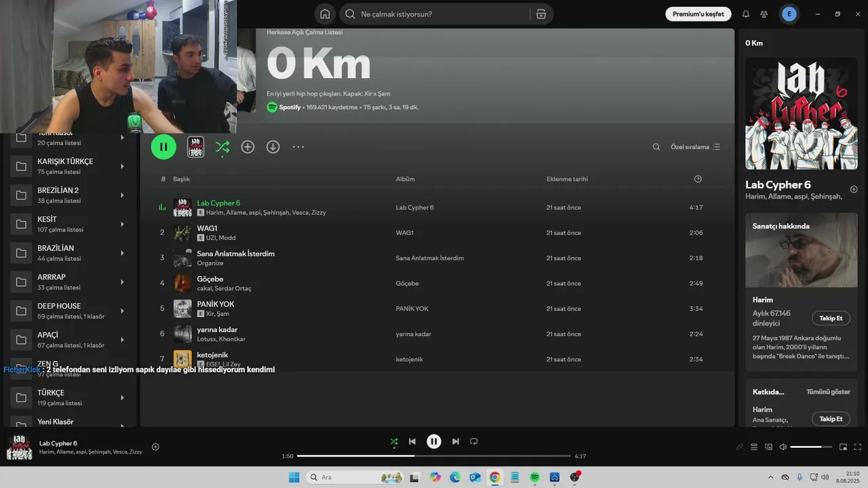Image resolution: width=868 pixels, height=488 pixels.
Task: Pause playback in the bottom player bar
Action: click(434, 442)
